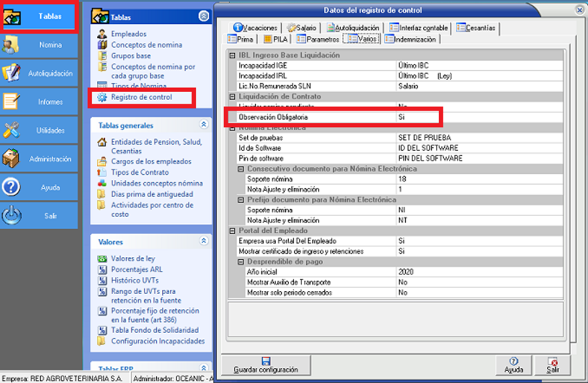Select the Observación Obligatoria value field

pos(419,117)
